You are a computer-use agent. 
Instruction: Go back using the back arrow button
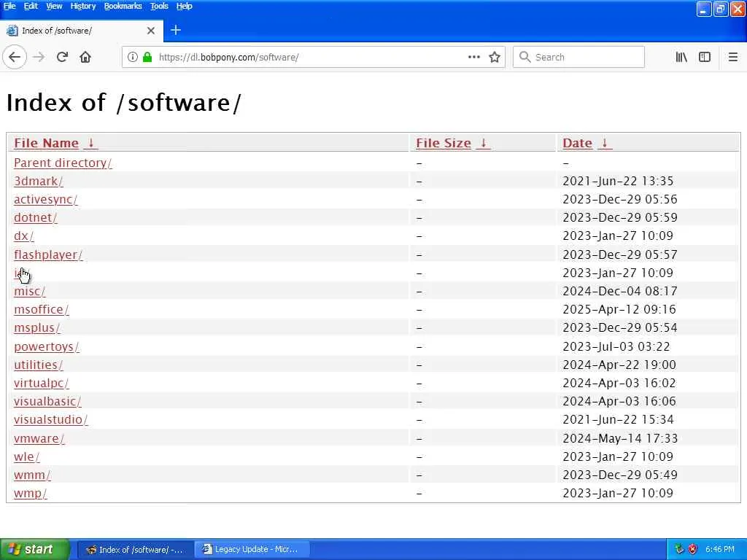pyautogui.click(x=15, y=57)
